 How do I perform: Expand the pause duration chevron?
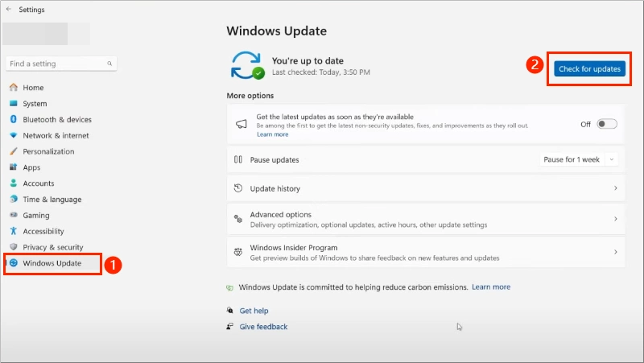pyautogui.click(x=612, y=159)
